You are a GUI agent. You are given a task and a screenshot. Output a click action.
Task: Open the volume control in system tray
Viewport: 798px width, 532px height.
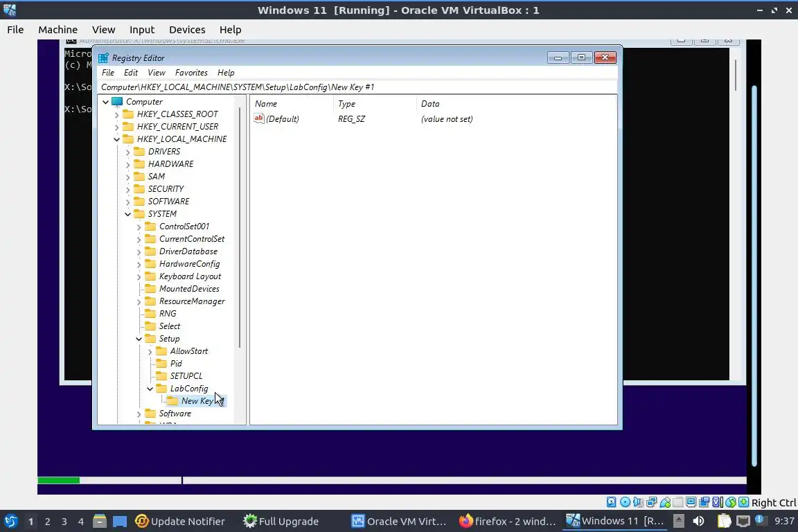(699, 521)
